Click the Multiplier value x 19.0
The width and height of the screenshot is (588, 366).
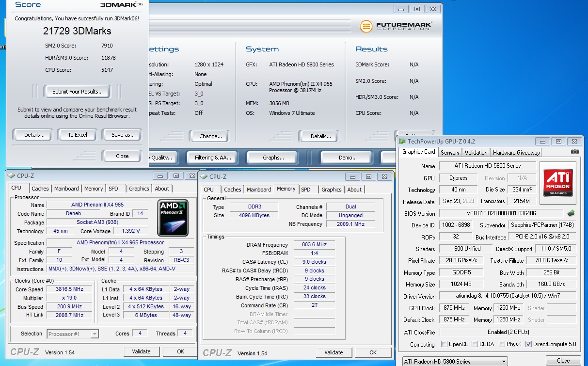click(69, 298)
